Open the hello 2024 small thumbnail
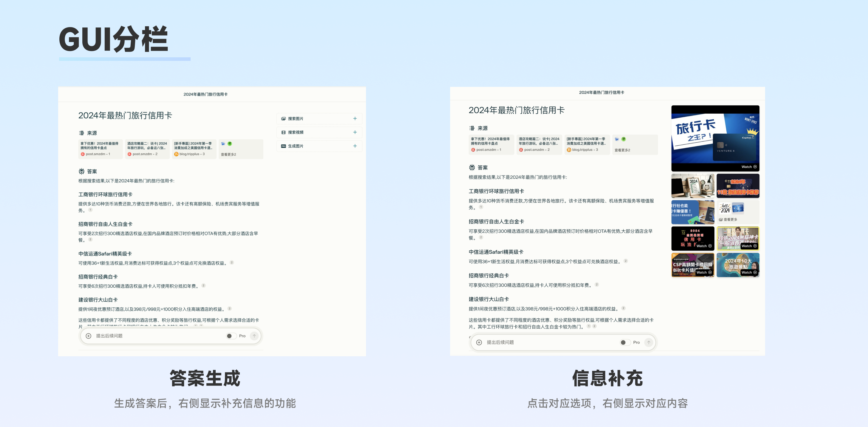The image size is (868, 427). pos(725,208)
